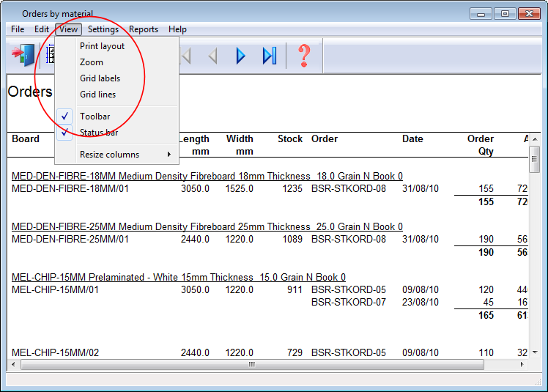Click the Stock column header
This screenshot has width=548, height=392.
pos(290,138)
